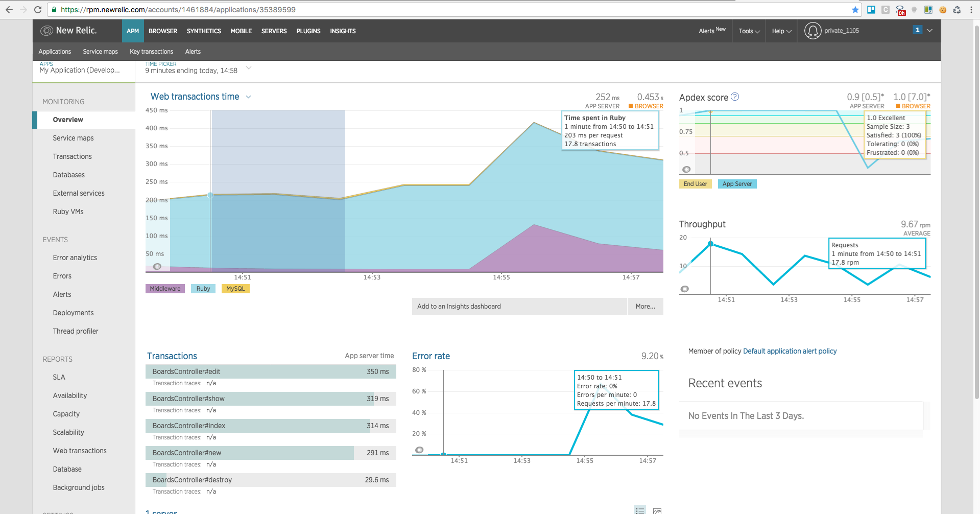This screenshot has width=980, height=514.
Task: Click the blue notification badge showing 1
Action: click(x=917, y=30)
